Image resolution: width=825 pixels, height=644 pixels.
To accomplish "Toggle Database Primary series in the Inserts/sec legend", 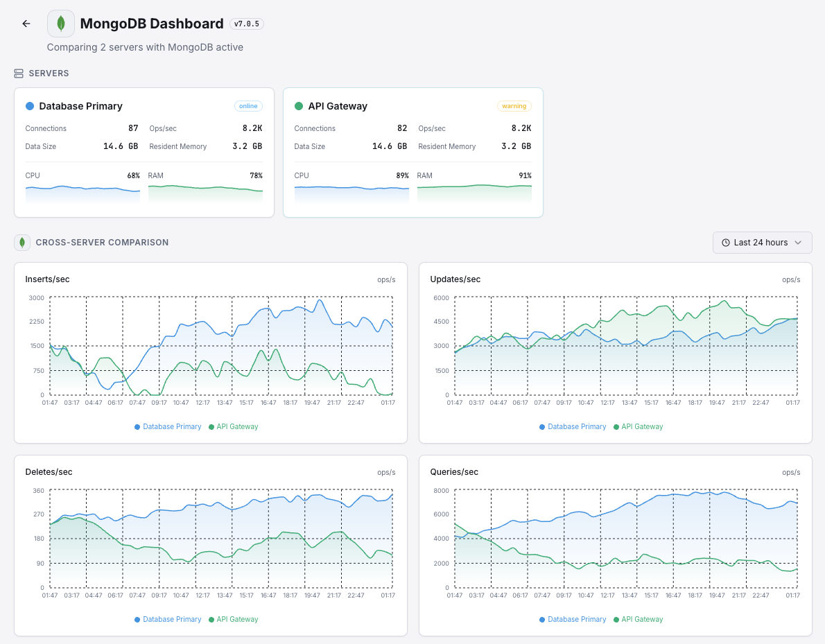I will 168,426.
